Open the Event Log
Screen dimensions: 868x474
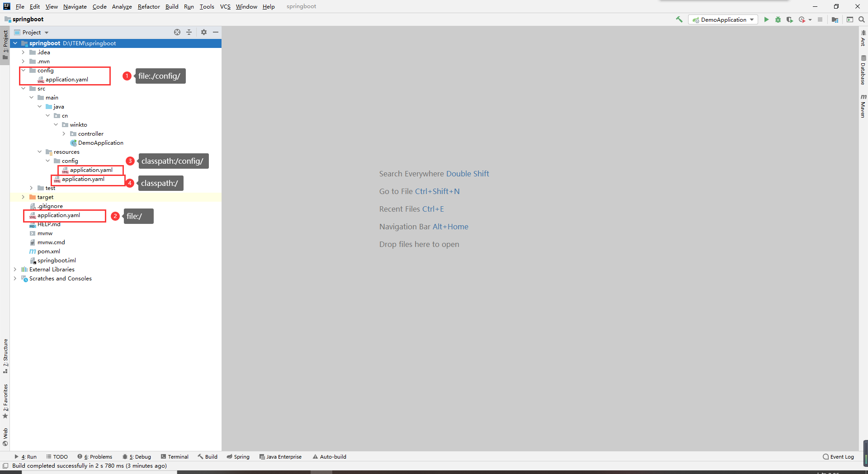[x=839, y=457]
